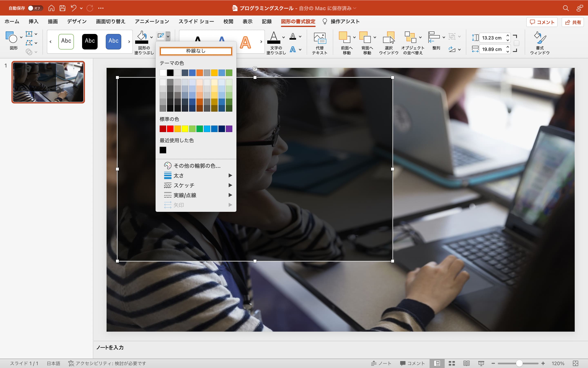Toggle the lock aspect ratio checkbox

[x=517, y=43]
